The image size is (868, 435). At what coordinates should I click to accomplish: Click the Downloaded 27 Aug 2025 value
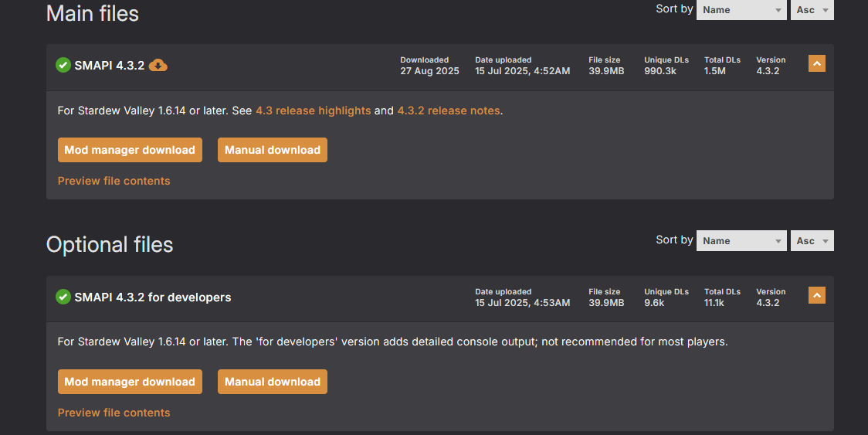[429, 71]
